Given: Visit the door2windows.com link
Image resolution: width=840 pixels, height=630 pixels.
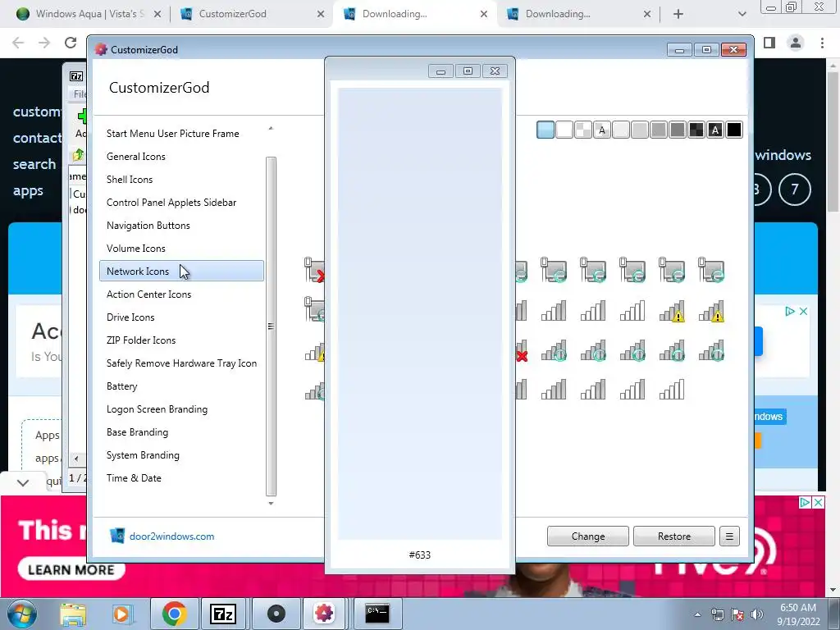Looking at the screenshot, I should tap(171, 536).
